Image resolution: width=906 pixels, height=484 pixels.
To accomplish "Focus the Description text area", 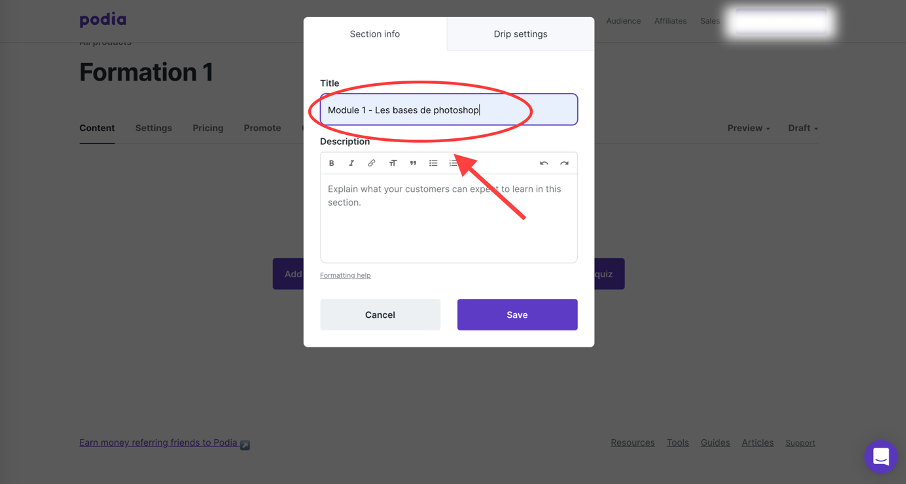I will point(449,218).
